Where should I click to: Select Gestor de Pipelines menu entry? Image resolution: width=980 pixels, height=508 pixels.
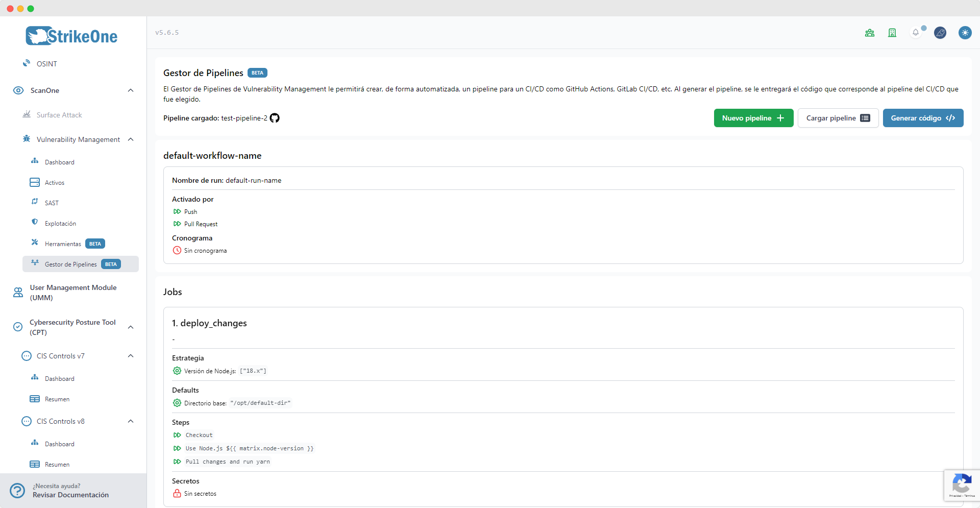[81, 264]
